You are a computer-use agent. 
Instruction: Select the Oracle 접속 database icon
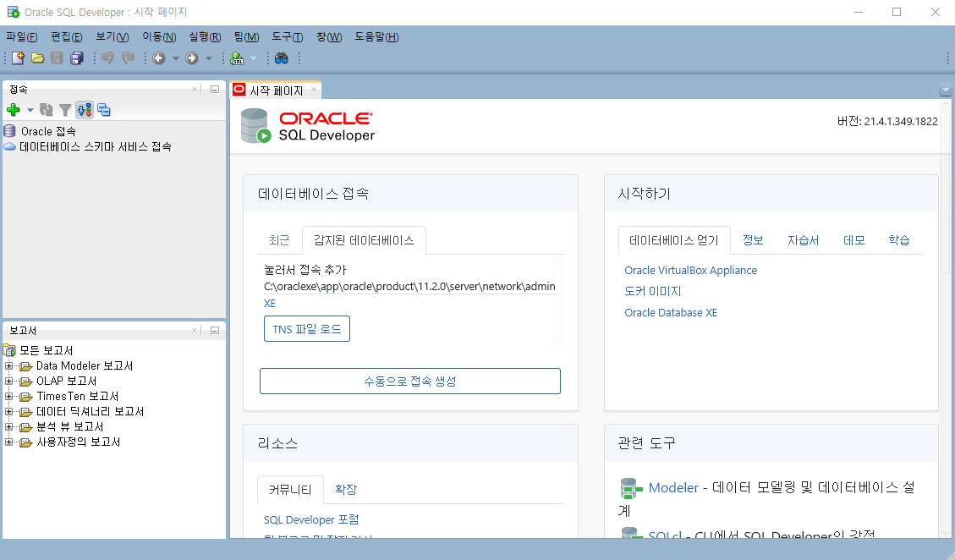[10, 131]
